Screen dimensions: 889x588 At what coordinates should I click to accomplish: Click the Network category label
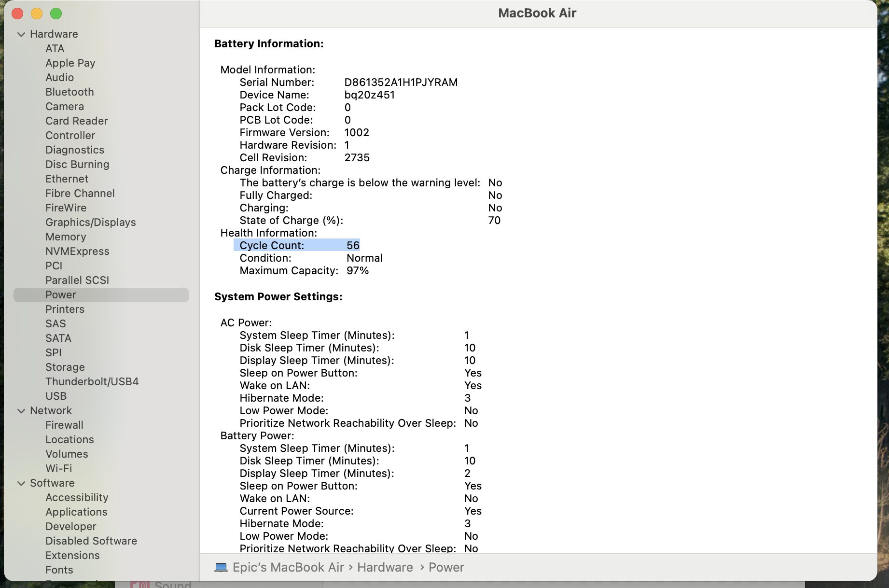pyautogui.click(x=51, y=411)
